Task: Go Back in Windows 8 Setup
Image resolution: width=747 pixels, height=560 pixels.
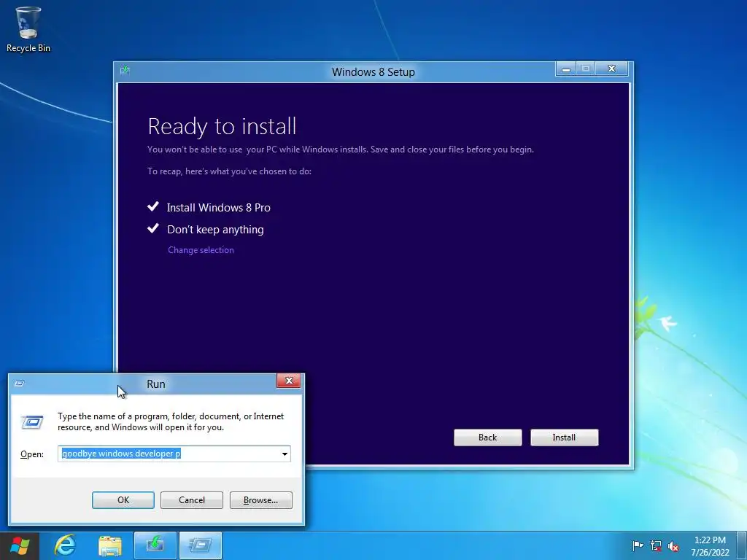Action: coord(487,437)
